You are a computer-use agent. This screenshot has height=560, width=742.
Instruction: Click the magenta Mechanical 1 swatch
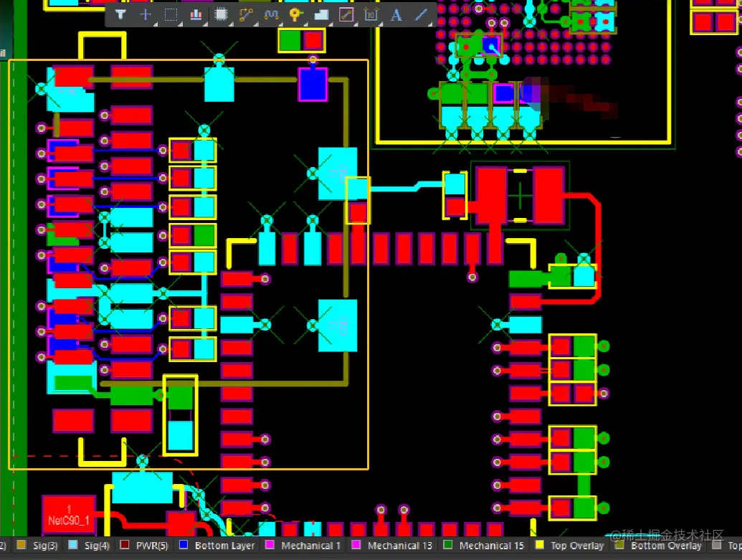coord(270,545)
